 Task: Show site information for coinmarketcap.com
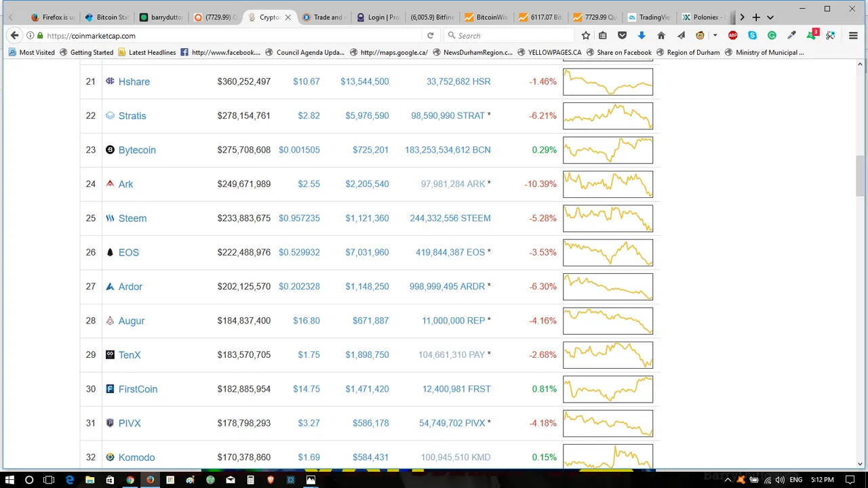point(31,35)
